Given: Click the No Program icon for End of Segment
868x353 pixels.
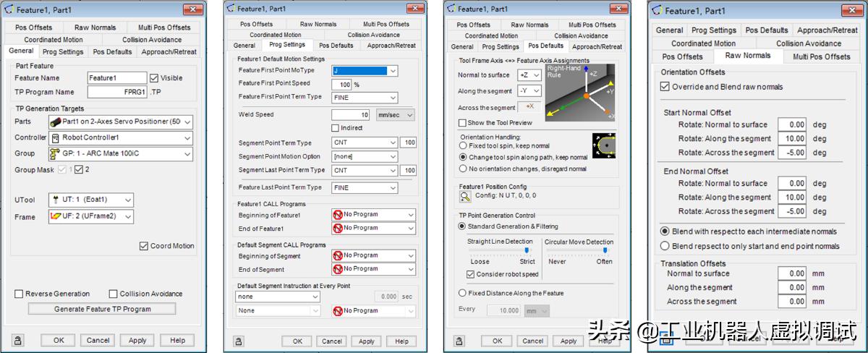Looking at the screenshot, I should (337, 269).
